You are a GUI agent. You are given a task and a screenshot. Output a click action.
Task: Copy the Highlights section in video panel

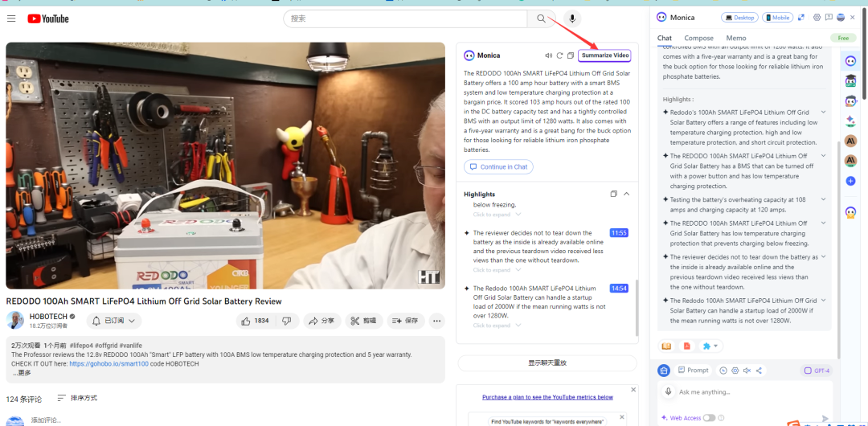click(x=613, y=194)
